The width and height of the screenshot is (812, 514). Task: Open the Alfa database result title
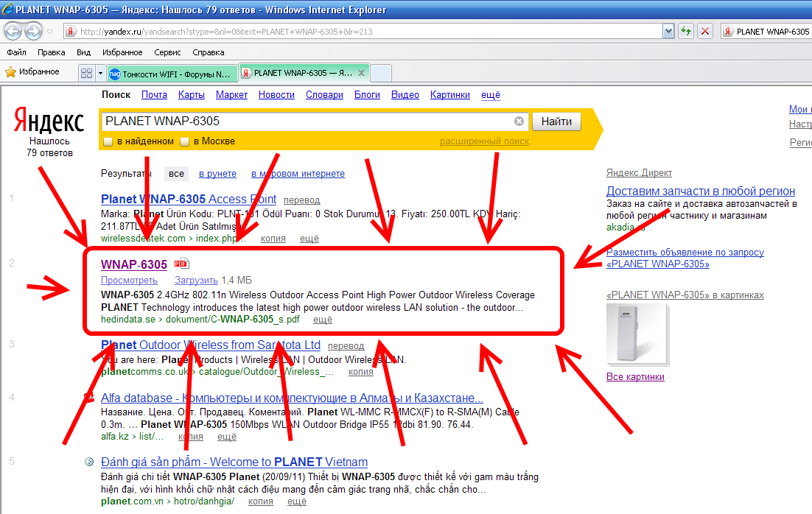pos(292,398)
